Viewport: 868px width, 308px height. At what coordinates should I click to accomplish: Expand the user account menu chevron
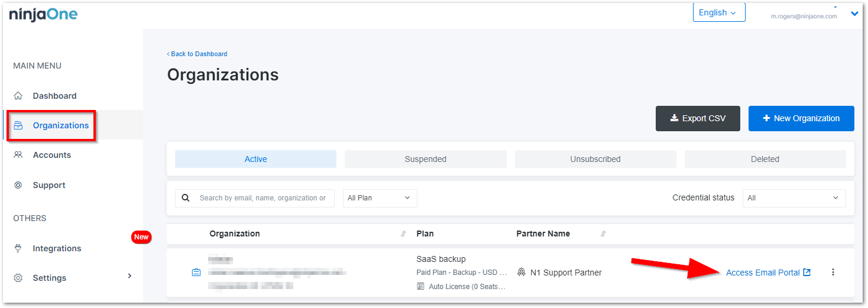pos(854,14)
